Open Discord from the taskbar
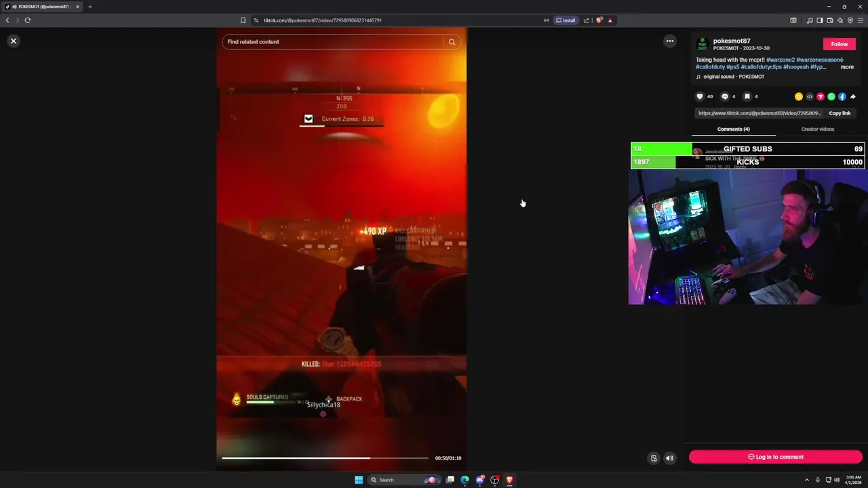Viewport: 868px width, 488px height. click(480, 480)
